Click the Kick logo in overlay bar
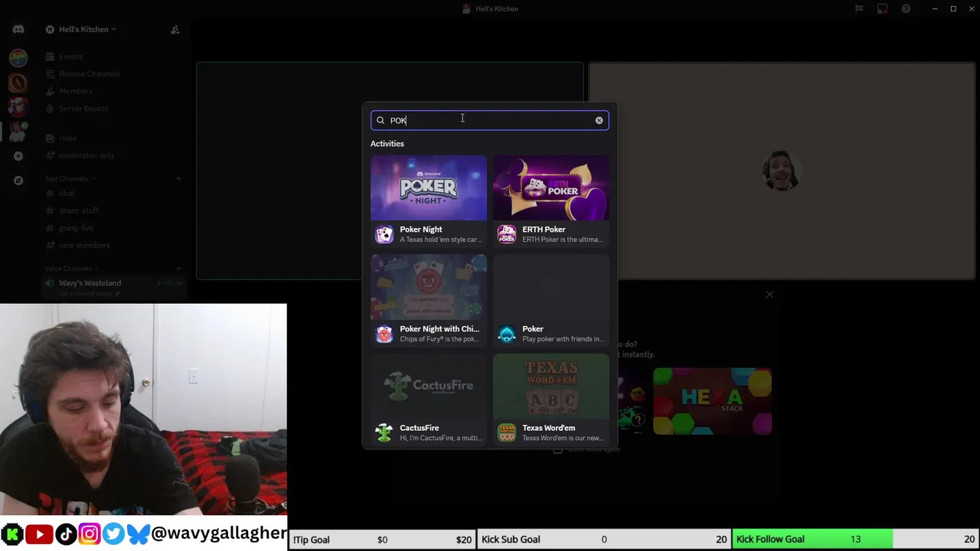The image size is (980, 551). [x=12, y=534]
